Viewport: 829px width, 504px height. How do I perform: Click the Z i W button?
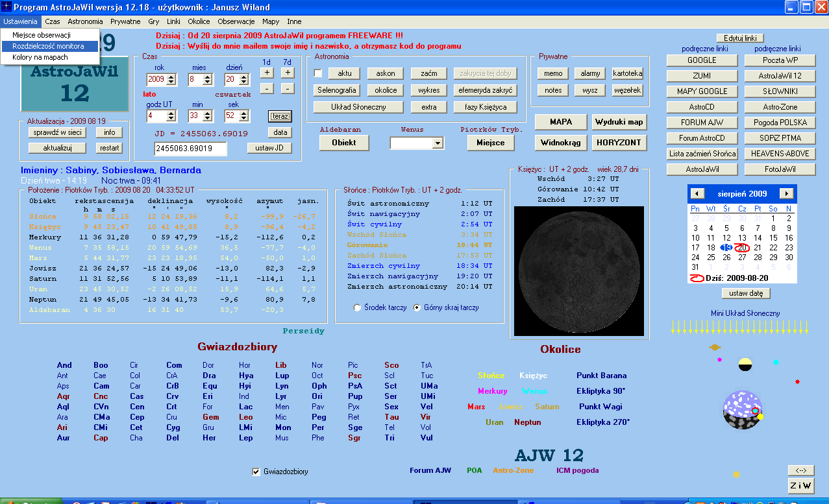pos(800,486)
